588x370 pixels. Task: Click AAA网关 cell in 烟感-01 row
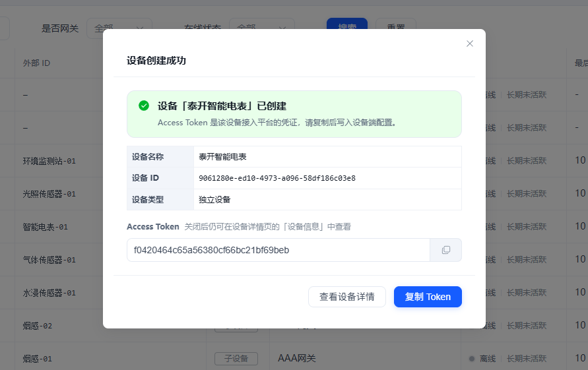click(x=296, y=358)
